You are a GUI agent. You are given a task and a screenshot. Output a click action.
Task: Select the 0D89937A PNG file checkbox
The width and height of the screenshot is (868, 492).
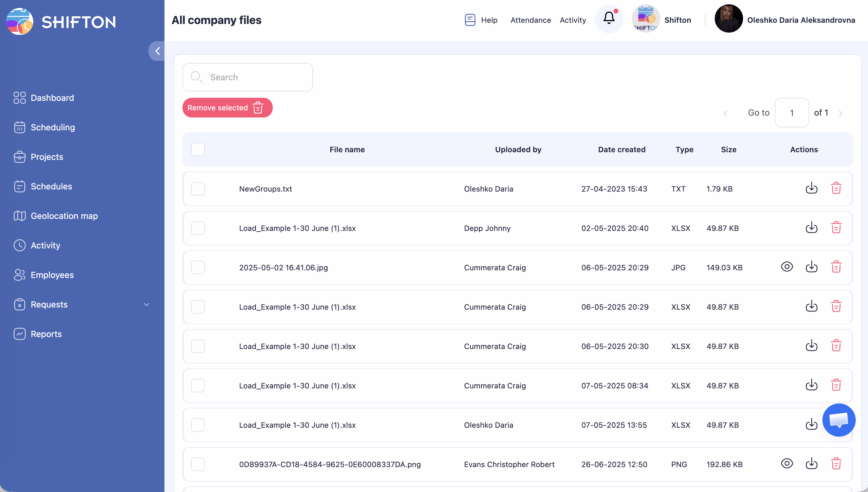(x=198, y=464)
